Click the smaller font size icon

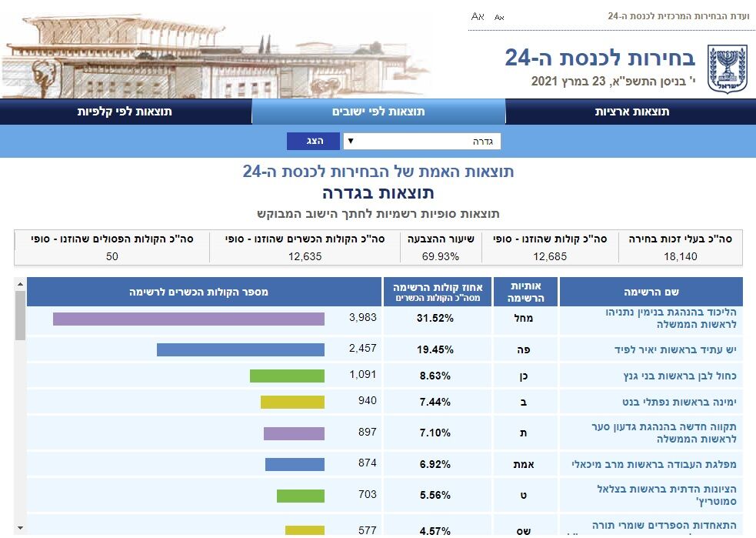[499, 16]
